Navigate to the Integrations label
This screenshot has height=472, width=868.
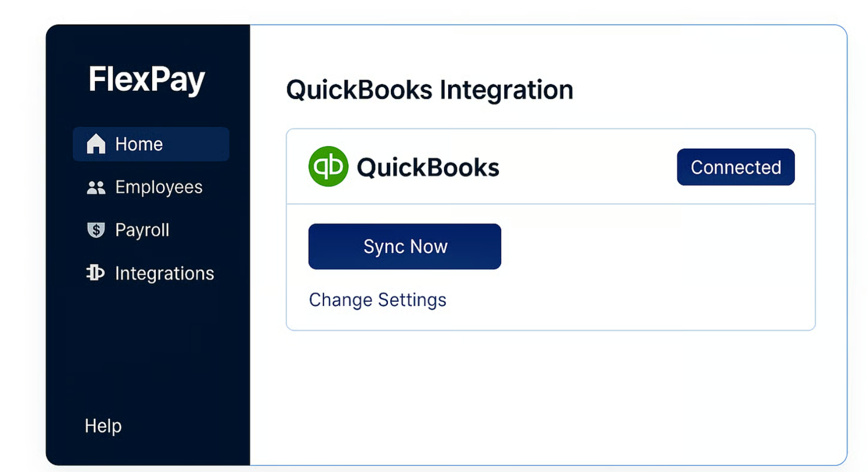pyautogui.click(x=164, y=273)
